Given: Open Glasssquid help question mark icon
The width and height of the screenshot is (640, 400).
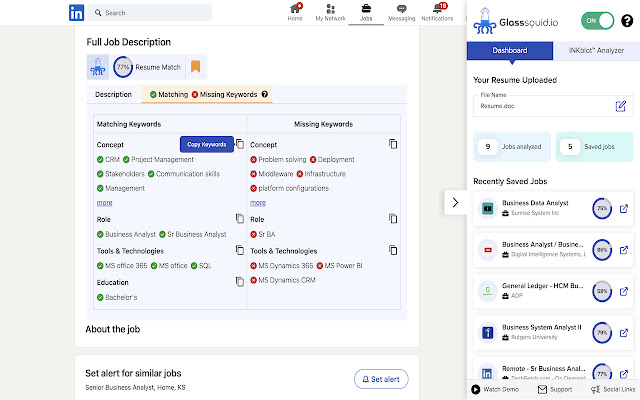Looking at the screenshot, I should (627, 20).
